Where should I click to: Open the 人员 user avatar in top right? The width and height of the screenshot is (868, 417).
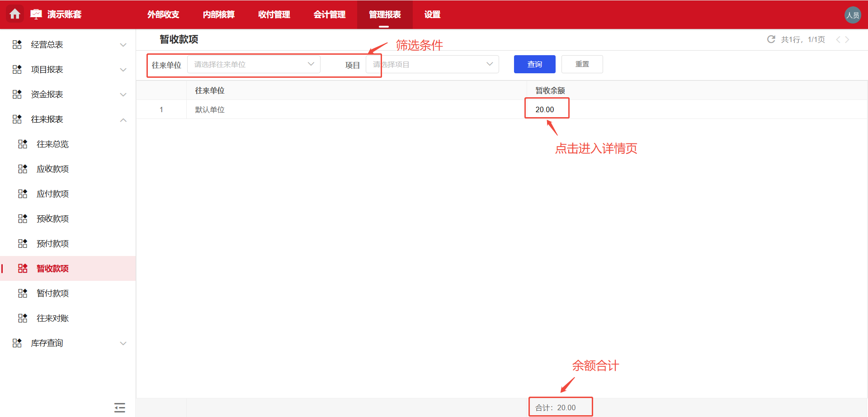(853, 14)
